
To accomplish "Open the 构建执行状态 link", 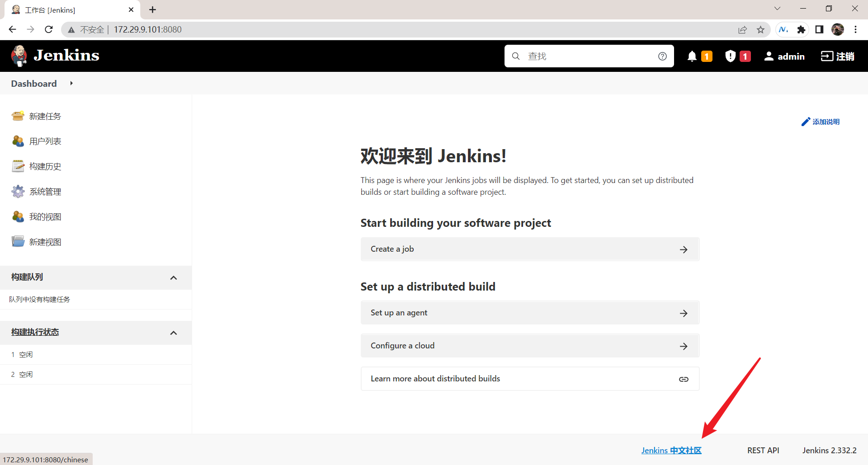I will click(35, 332).
